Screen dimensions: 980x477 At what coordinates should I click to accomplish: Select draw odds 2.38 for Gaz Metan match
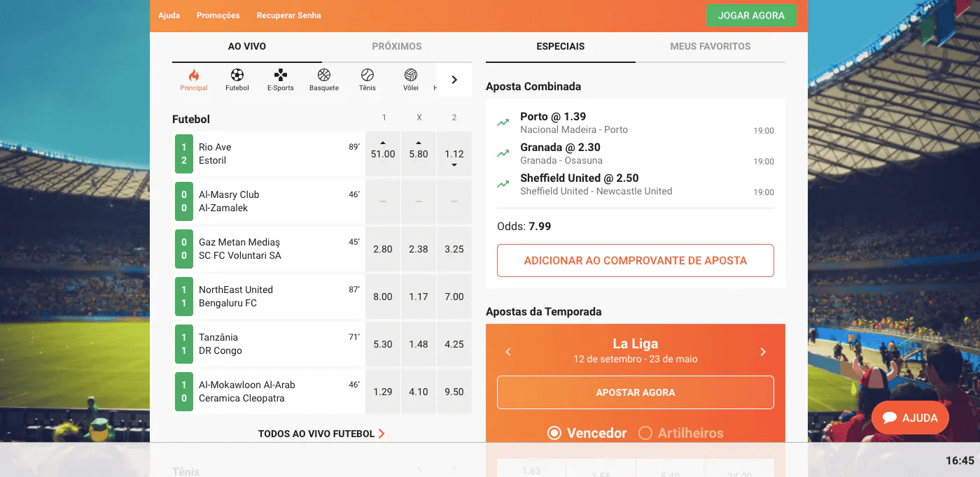pos(419,249)
